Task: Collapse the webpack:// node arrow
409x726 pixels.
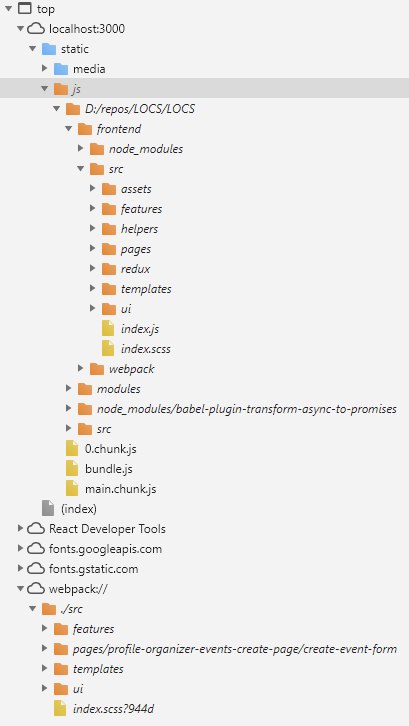Action: tap(20, 588)
